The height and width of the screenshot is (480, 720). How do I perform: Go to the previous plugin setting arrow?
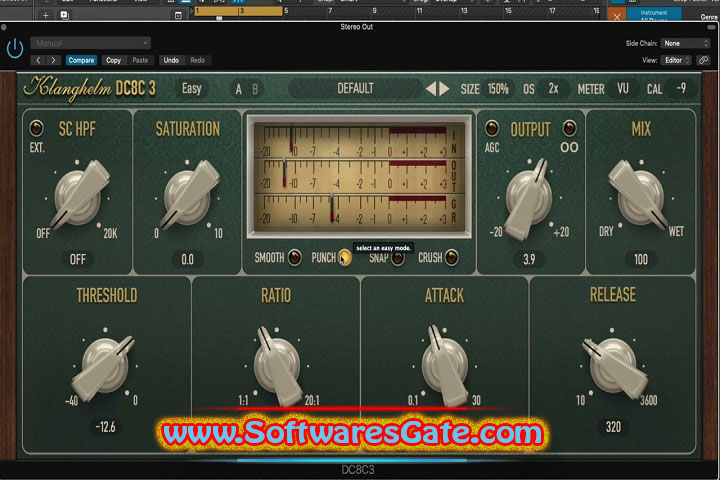point(39,60)
